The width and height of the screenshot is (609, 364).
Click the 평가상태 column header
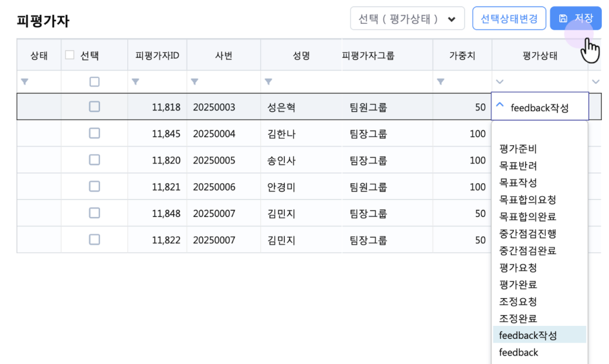(539, 56)
